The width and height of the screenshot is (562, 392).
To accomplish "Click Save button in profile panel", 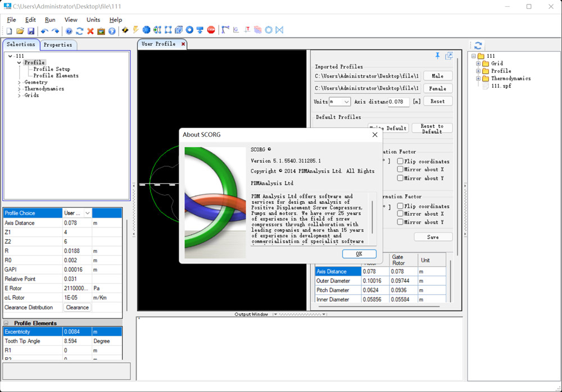I will [433, 237].
